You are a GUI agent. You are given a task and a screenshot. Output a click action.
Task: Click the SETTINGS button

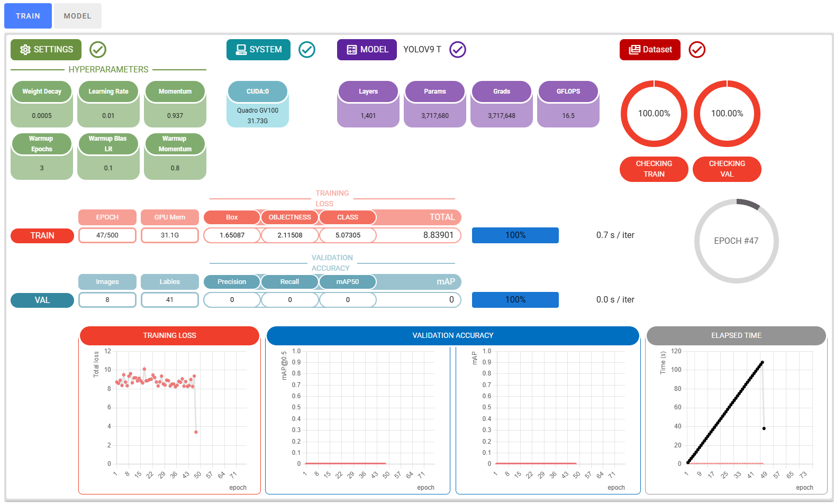46,50
